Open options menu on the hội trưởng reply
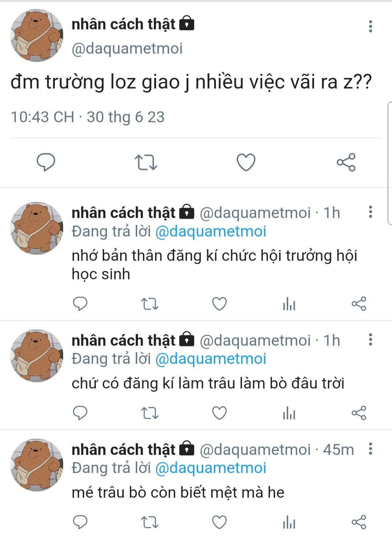 (370, 212)
